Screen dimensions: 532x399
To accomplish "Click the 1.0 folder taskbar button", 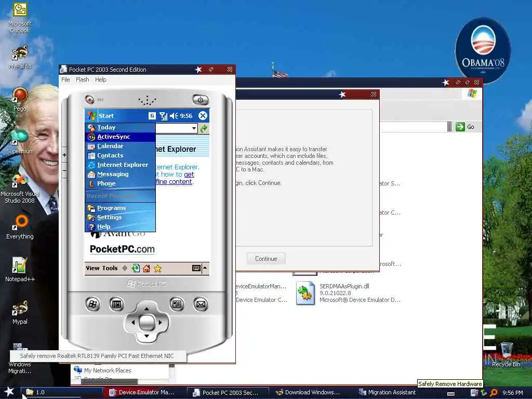I will pos(61,392).
